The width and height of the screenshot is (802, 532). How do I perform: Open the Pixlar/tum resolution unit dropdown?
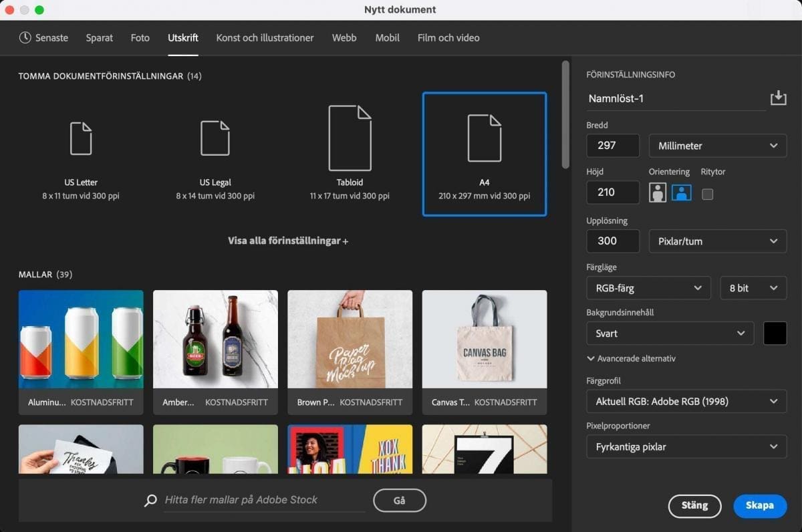tap(718, 241)
